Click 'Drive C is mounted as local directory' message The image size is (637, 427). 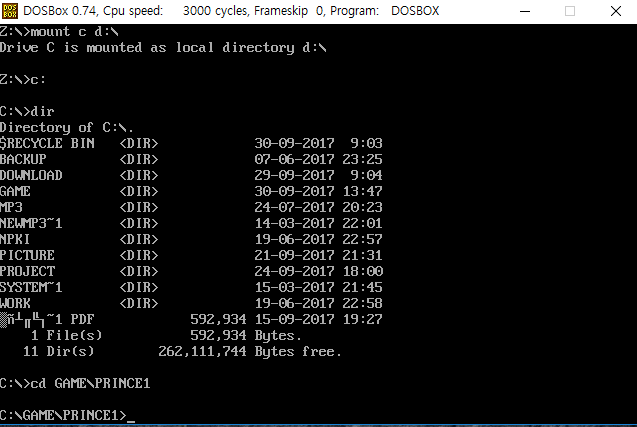click(163, 48)
